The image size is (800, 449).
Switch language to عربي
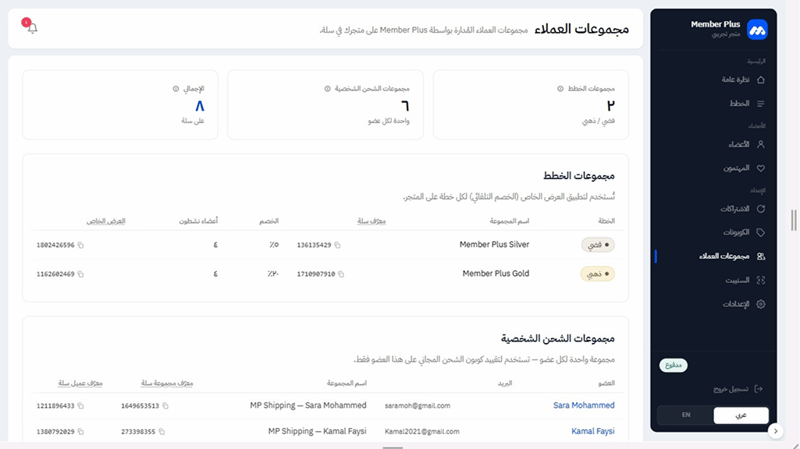[741, 415]
